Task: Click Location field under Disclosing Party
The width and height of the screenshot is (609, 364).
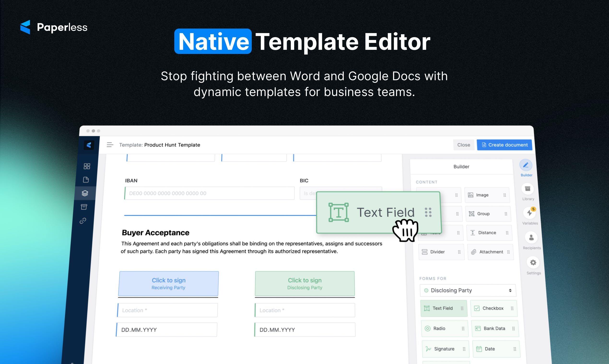Action: [x=305, y=310]
